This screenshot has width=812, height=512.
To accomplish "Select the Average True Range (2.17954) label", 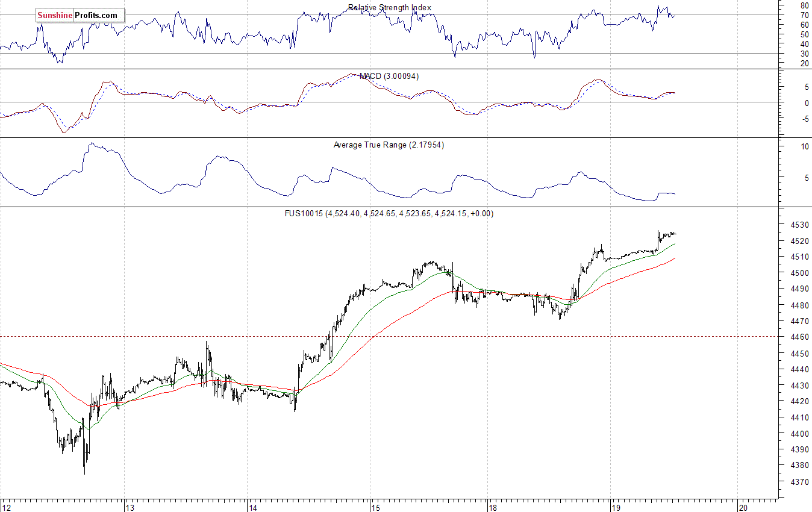I will [x=389, y=145].
